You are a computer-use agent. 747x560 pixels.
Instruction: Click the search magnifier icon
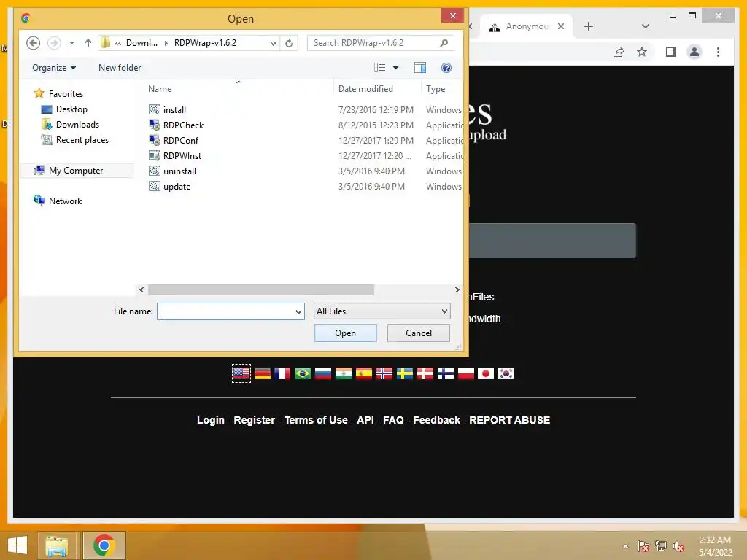point(444,43)
